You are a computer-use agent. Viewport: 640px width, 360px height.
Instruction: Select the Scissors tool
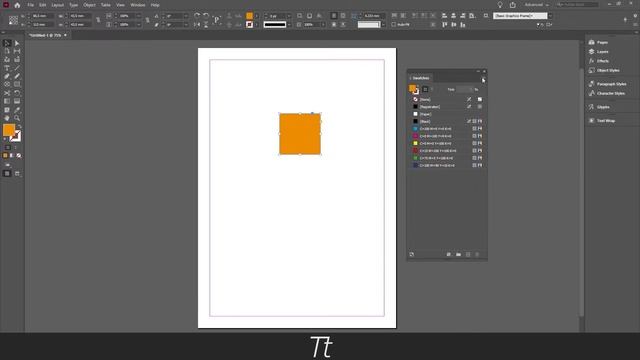click(7, 93)
